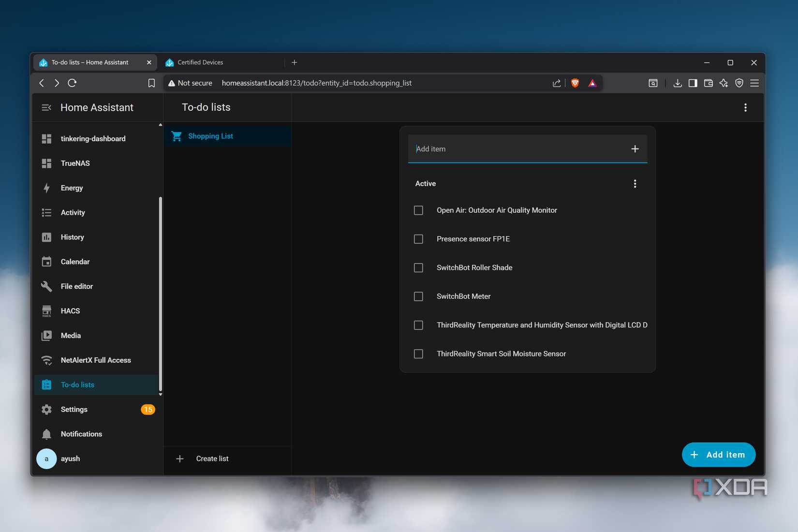Click the plus icon in Add item field

pyautogui.click(x=635, y=149)
